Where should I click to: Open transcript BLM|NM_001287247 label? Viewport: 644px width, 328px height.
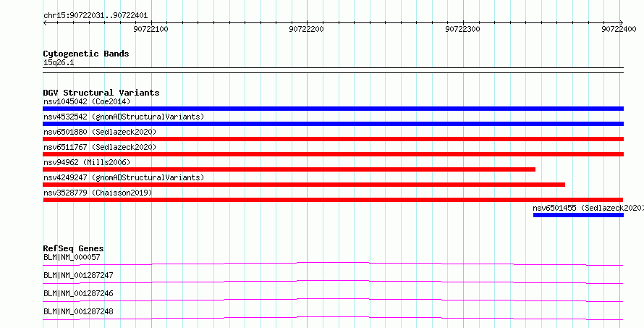[78, 275]
